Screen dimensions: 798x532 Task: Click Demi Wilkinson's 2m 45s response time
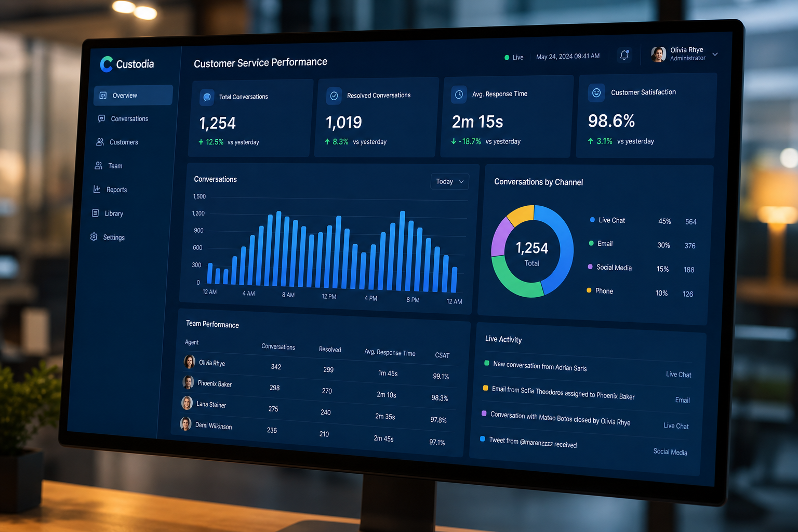click(x=383, y=438)
